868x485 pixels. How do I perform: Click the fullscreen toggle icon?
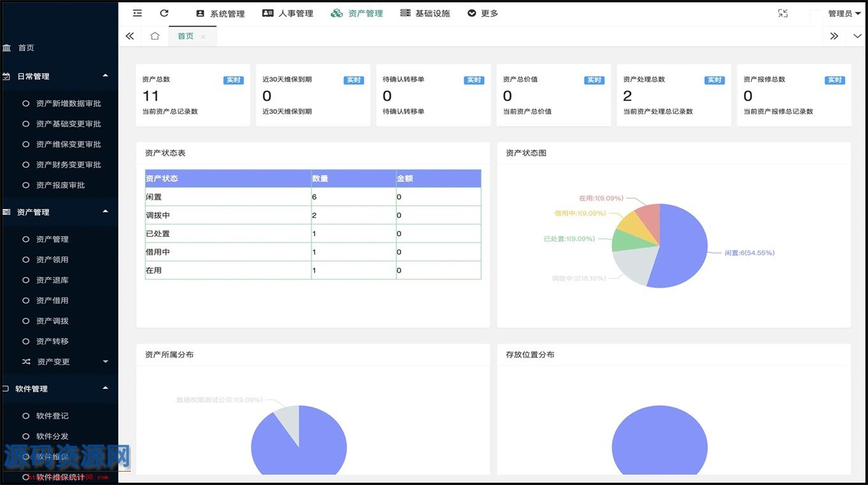point(782,13)
